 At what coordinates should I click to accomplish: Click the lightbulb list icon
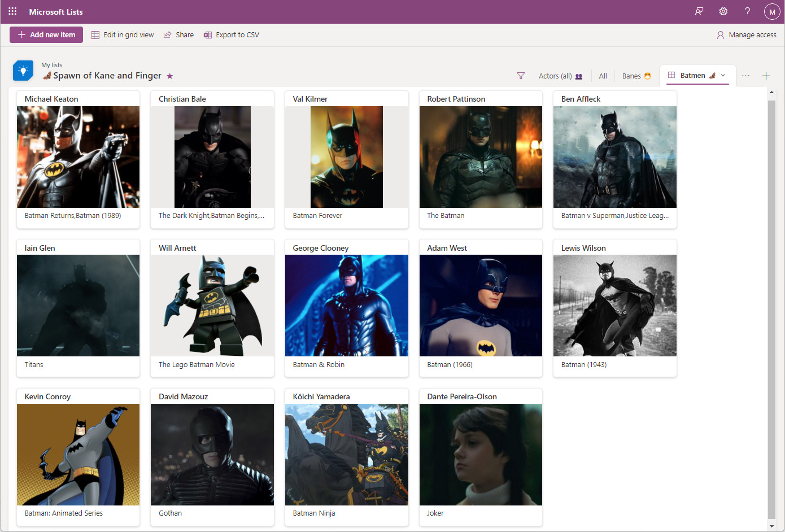(23, 71)
